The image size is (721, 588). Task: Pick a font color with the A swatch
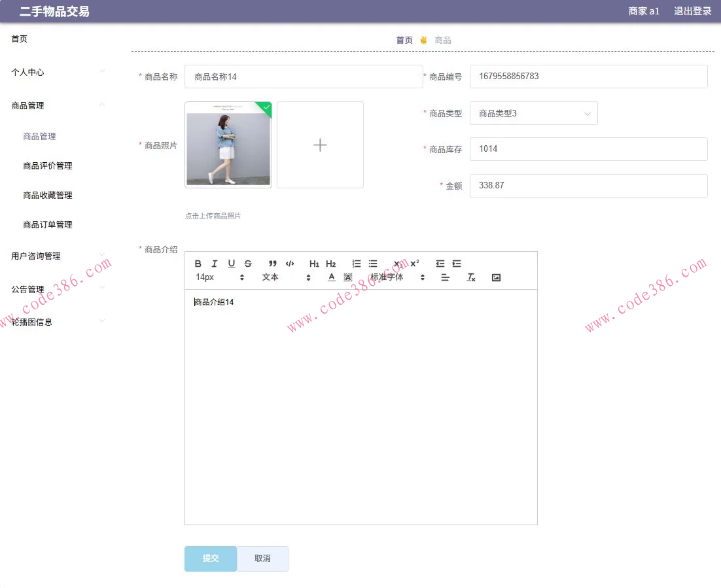coord(332,277)
